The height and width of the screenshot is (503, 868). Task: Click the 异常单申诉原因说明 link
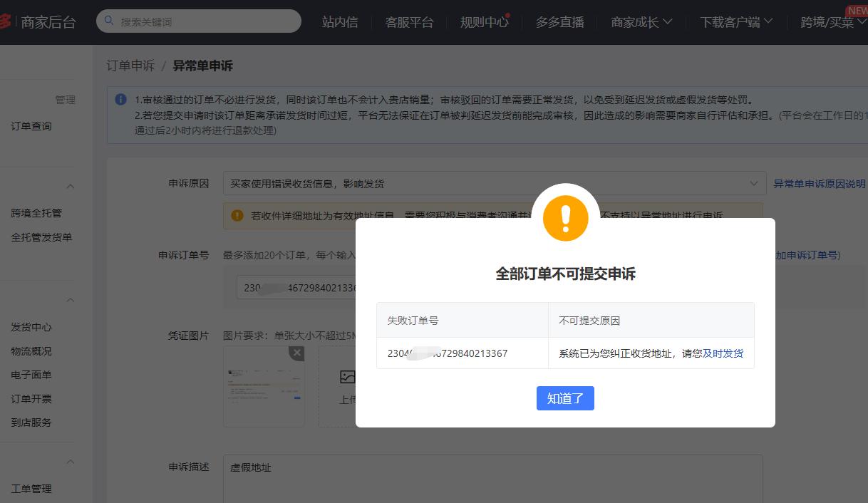pyautogui.click(x=820, y=183)
